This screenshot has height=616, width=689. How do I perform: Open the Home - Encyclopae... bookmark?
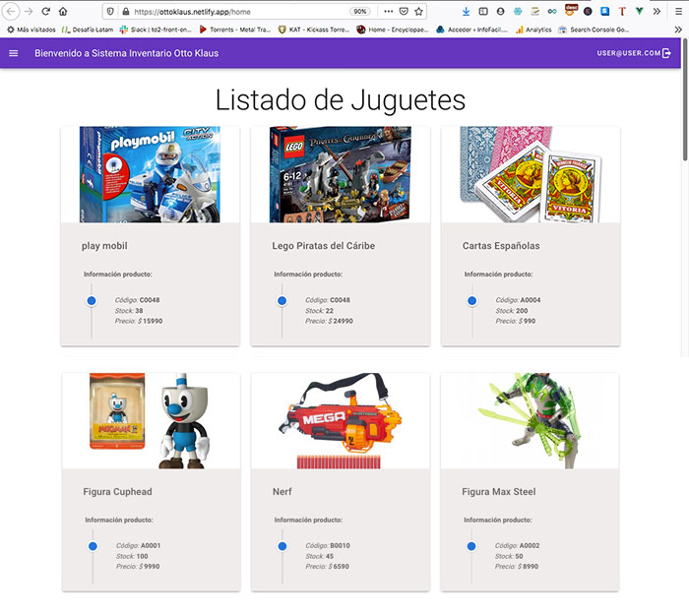[392, 30]
